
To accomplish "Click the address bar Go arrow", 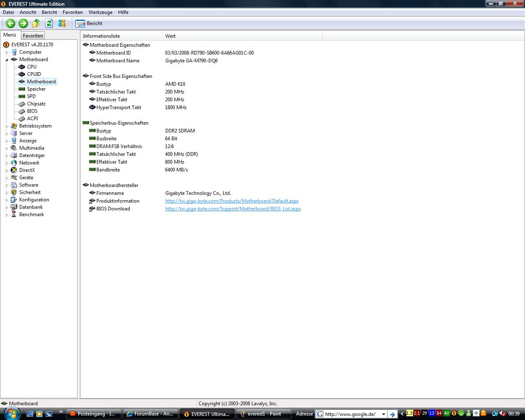I will (393, 414).
